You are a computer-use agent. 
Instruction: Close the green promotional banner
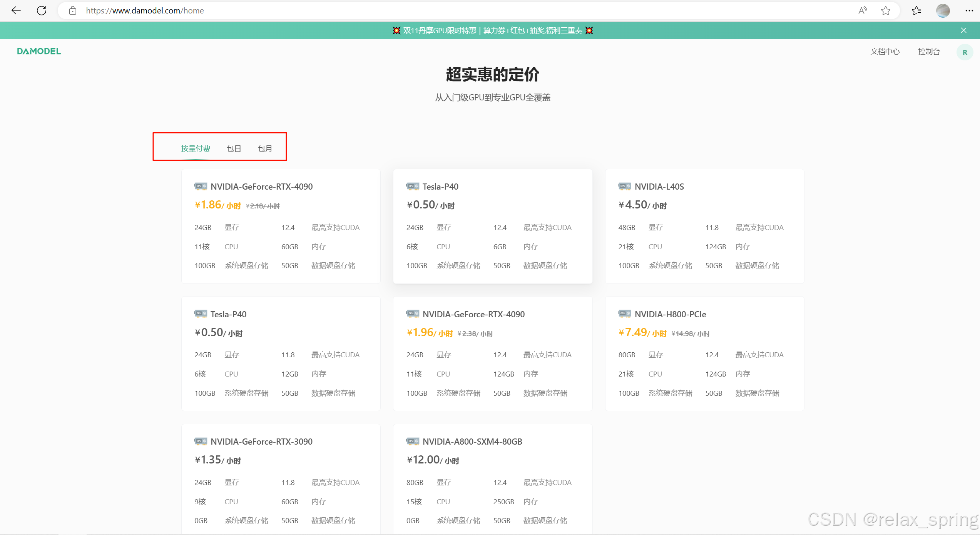963,30
